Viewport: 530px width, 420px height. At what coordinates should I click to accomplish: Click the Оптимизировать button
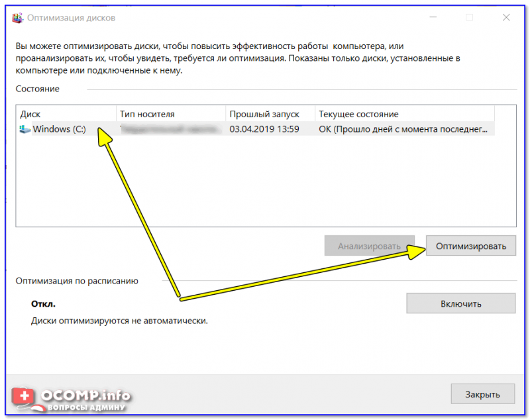(x=471, y=246)
